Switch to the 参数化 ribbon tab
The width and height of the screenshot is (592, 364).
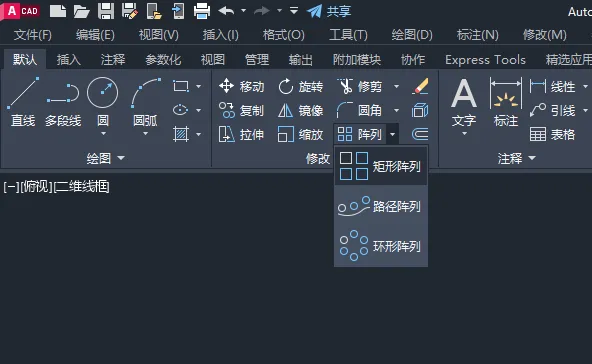163,60
